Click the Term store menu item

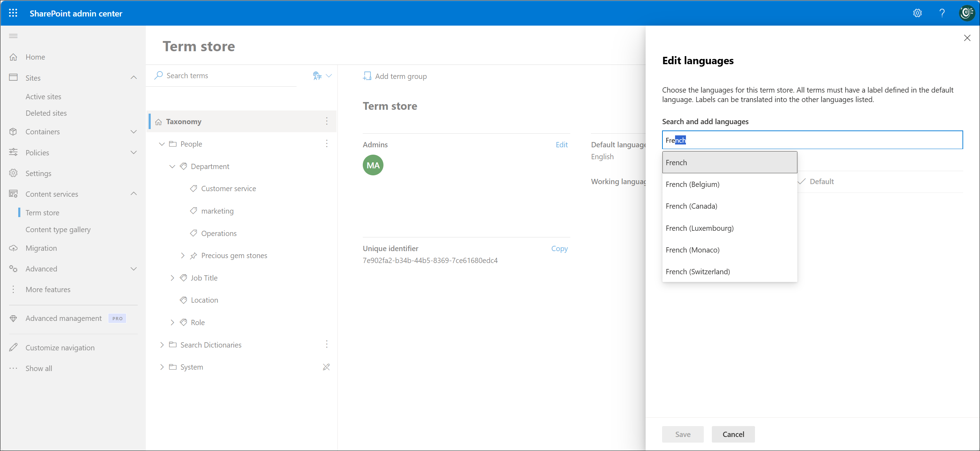(42, 212)
